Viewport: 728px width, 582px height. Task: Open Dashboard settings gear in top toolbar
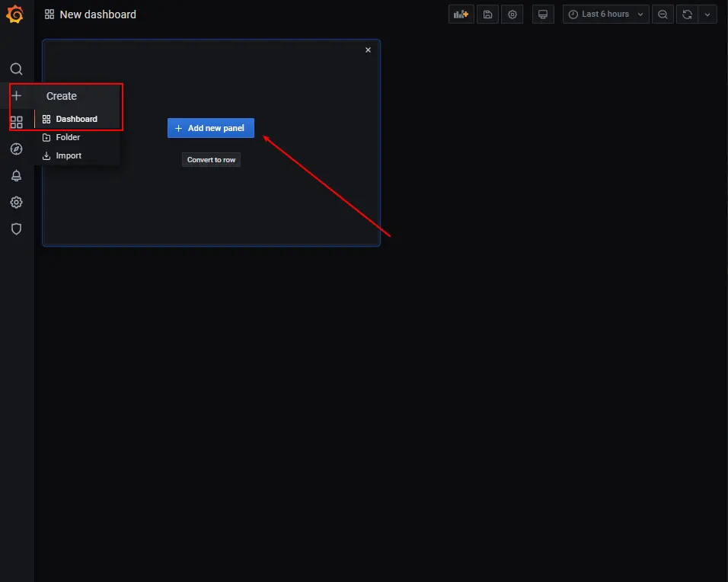coord(512,14)
